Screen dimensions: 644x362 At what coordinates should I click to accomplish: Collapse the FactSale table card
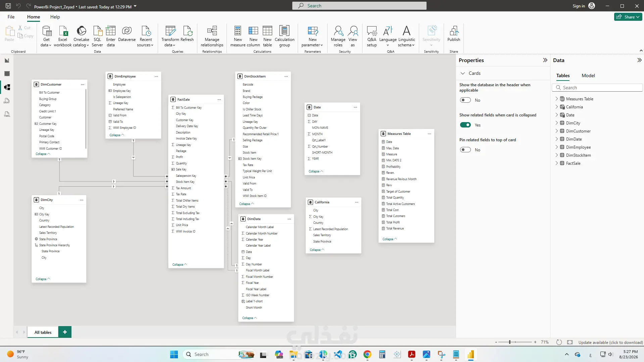coord(180,264)
